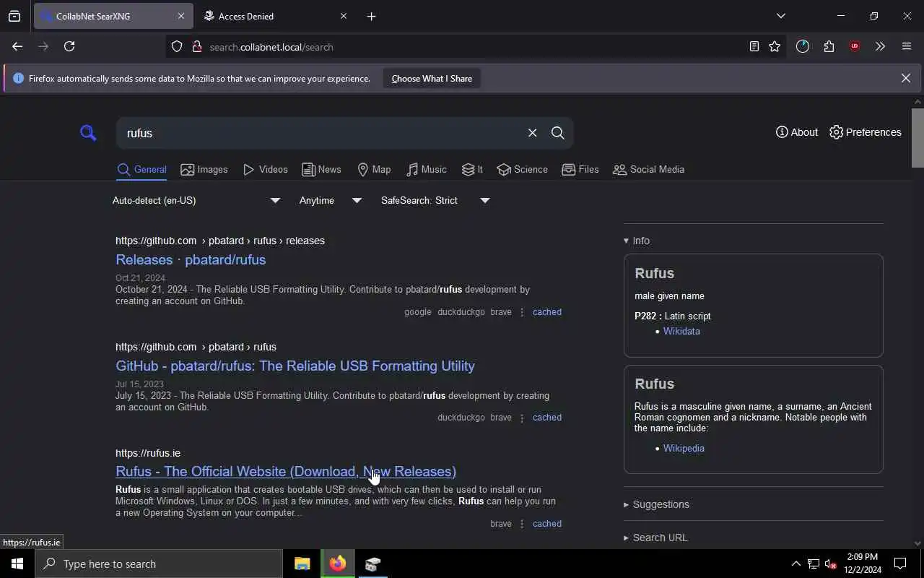Open the Auto-detect (en-US) language dropdown

pyautogui.click(x=196, y=201)
